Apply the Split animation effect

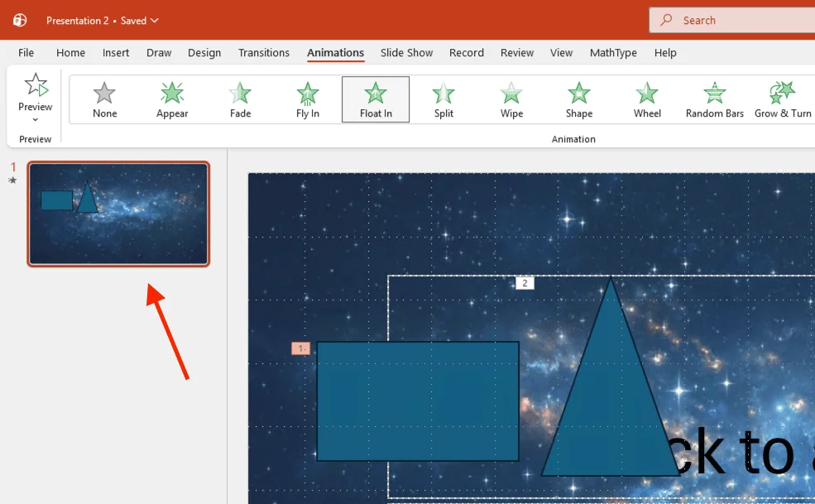443,100
